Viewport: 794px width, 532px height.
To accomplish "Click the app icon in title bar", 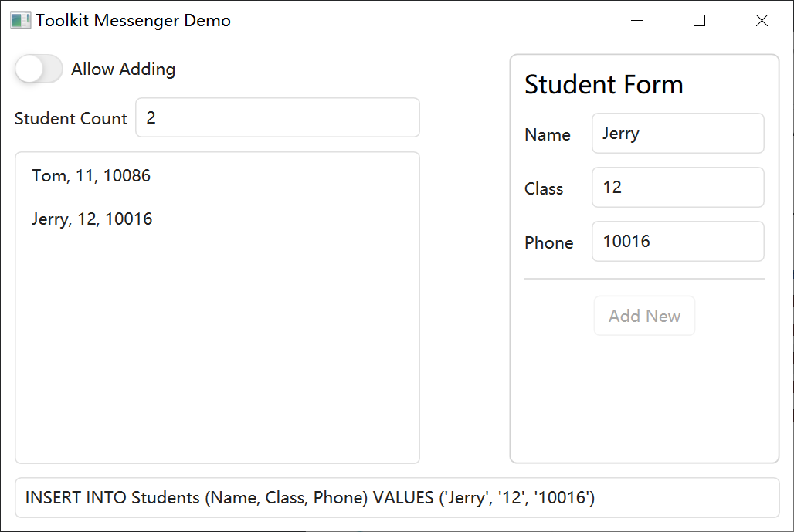I will 20,20.
